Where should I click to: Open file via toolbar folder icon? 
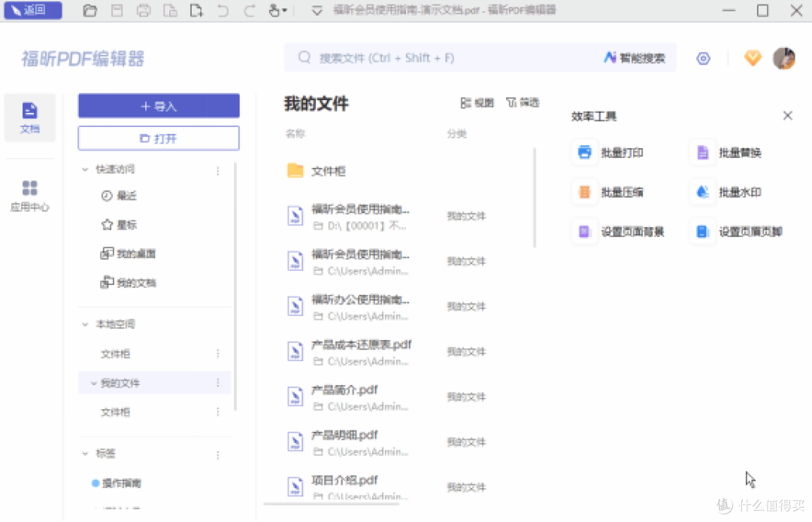tap(90, 11)
